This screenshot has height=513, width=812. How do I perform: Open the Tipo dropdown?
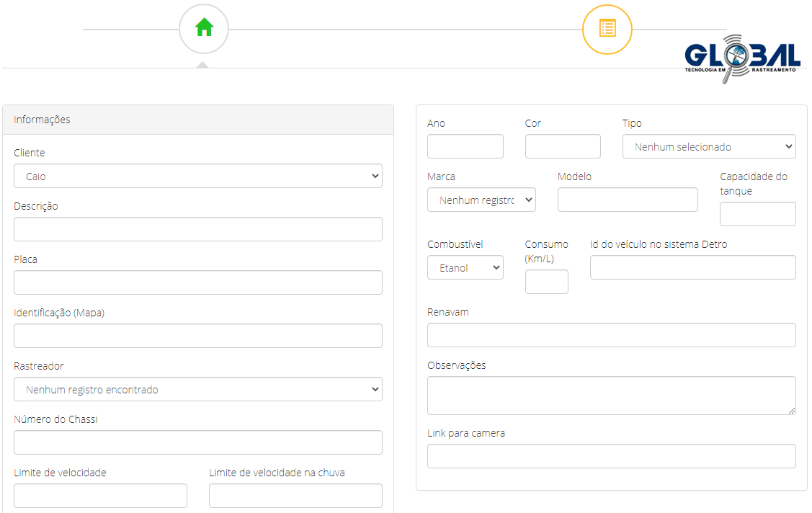coord(708,146)
